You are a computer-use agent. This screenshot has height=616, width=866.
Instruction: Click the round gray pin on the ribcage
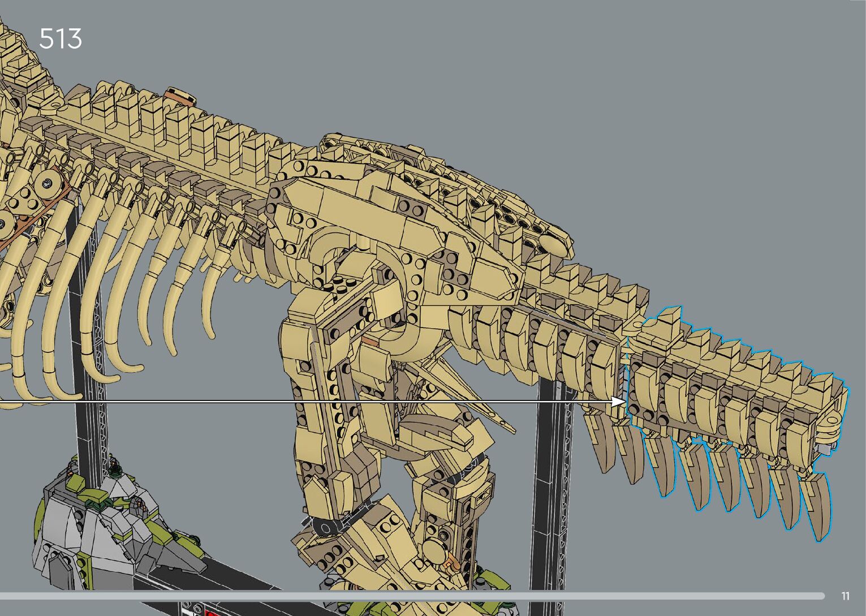[47, 182]
